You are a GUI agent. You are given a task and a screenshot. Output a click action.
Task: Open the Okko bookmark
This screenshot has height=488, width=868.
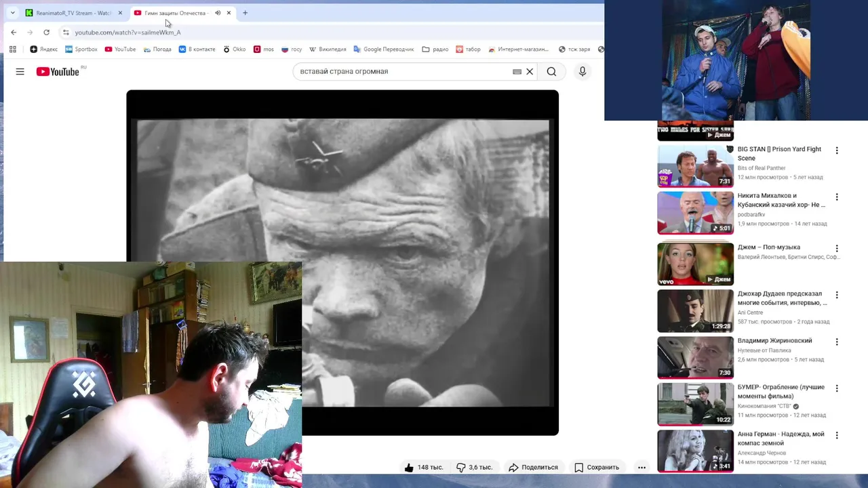point(234,49)
